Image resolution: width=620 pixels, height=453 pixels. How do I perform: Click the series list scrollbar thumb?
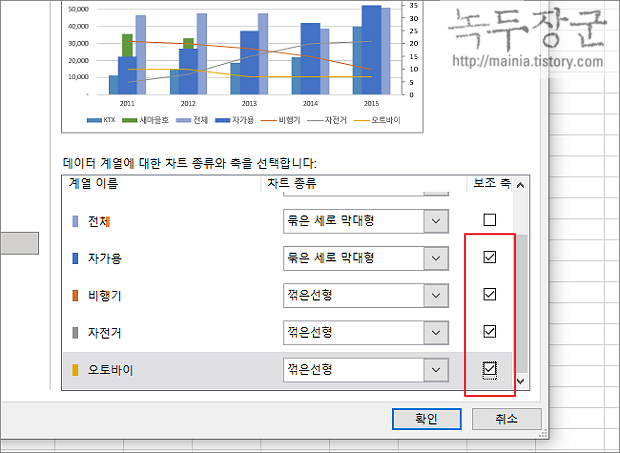point(522,304)
